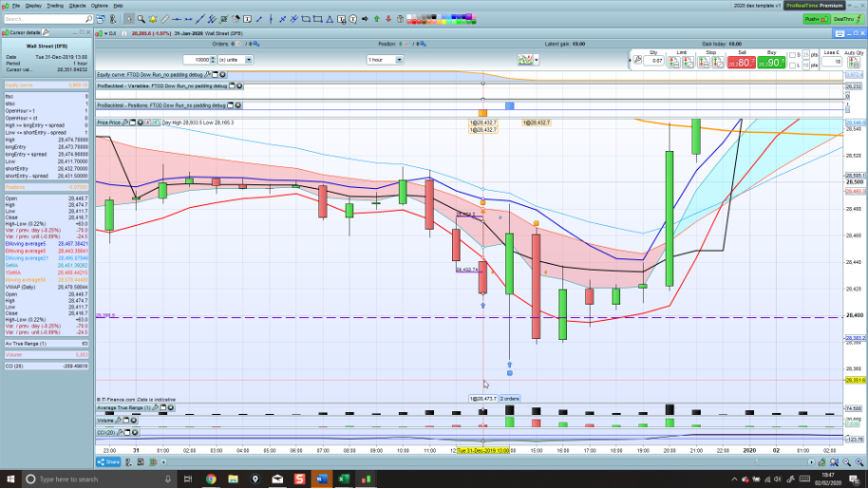Select the text annotation tool
The width and height of the screenshot is (868, 489).
pos(248,19)
